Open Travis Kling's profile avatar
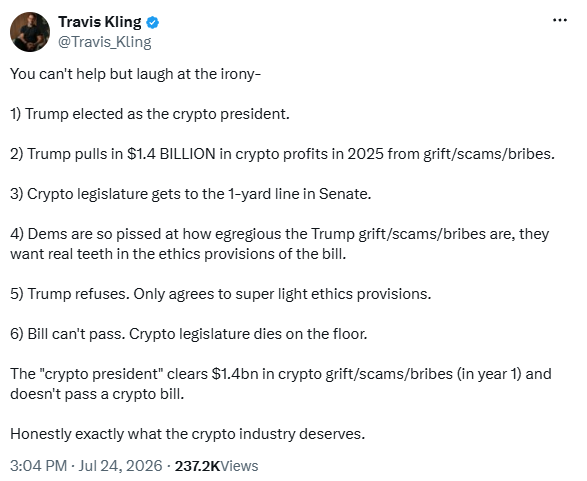The height and width of the screenshot is (481, 587). (30, 32)
